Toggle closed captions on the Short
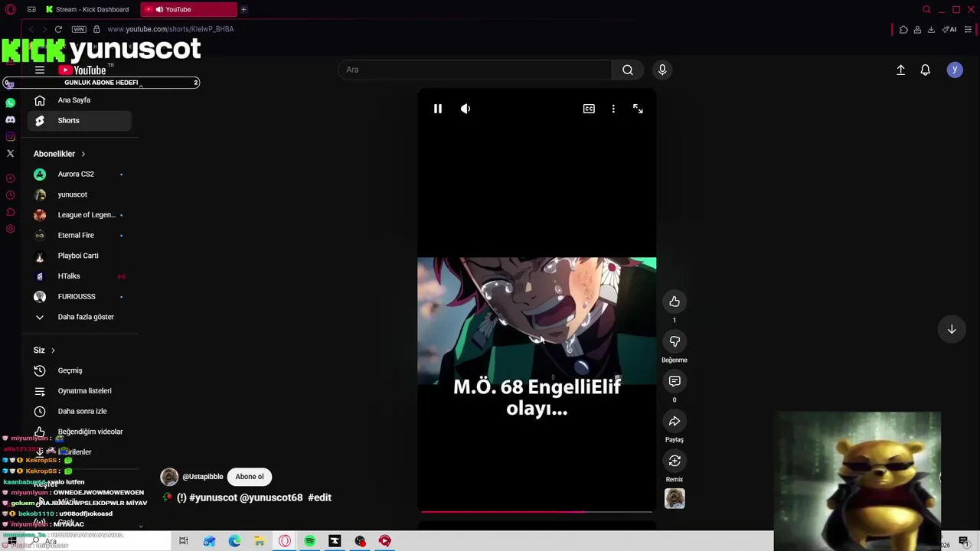This screenshot has width=980, height=551. point(589,109)
